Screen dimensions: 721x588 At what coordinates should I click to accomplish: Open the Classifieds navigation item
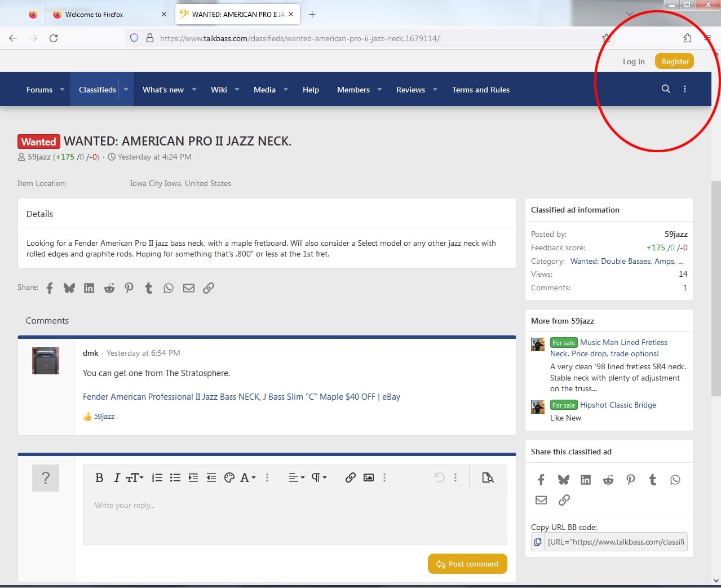98,90
